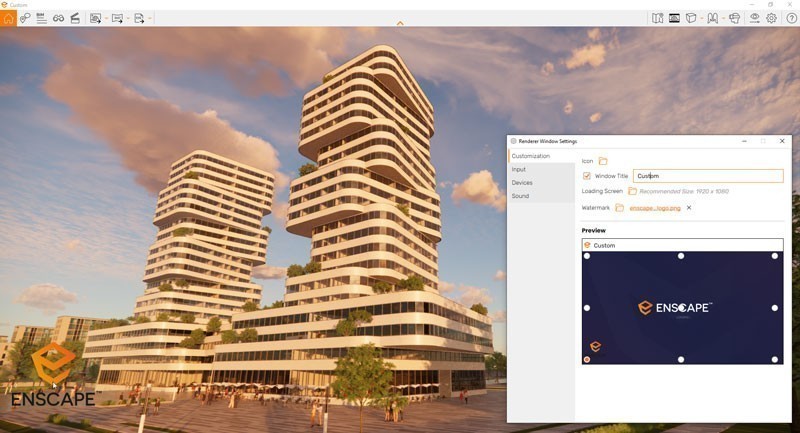Viewport: 800px width, 433px height.
Task: Expand the screenshot export dropdown arrow
Action: click(106, 18)
